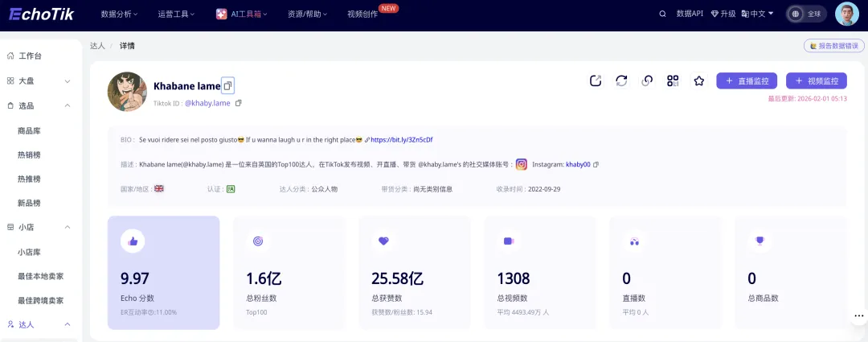Click the Khabane lame profile picture
Viewport: 868px width, 342px height.
pos(127,92)
